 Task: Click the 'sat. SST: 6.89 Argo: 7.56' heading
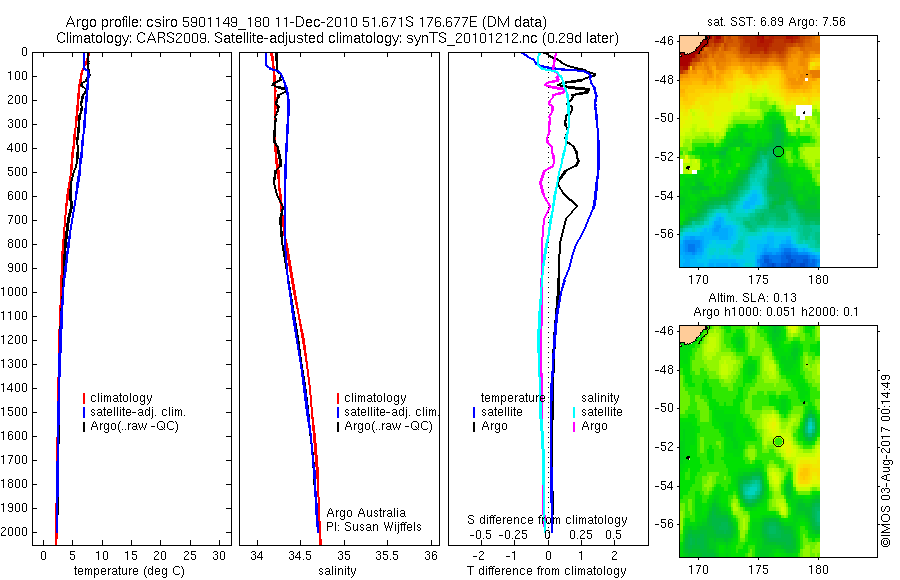click(776, 22)
